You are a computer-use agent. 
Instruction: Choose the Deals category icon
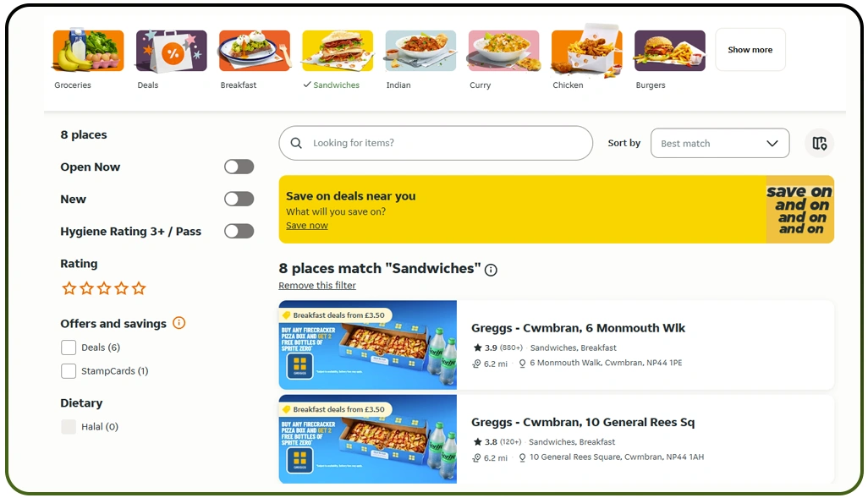[172, 51]
